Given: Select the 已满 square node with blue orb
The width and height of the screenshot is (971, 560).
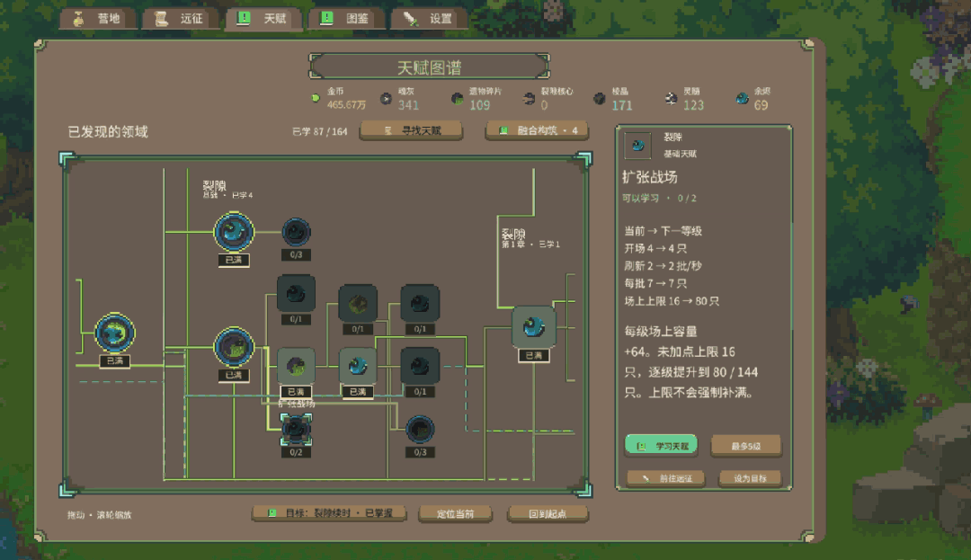Looking at the screenshot, I should pyautogui.click(x=358, y=367).
